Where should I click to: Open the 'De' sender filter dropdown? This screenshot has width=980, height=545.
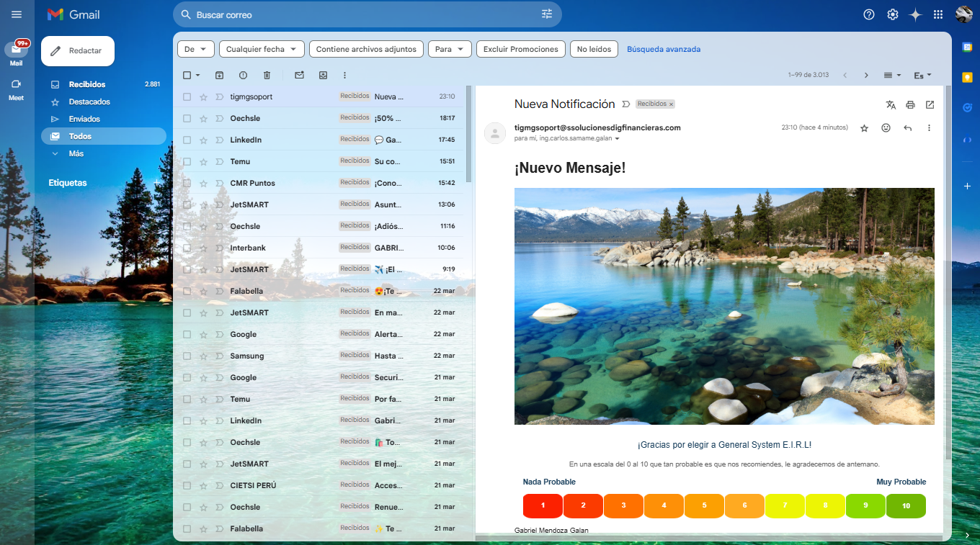196,49
